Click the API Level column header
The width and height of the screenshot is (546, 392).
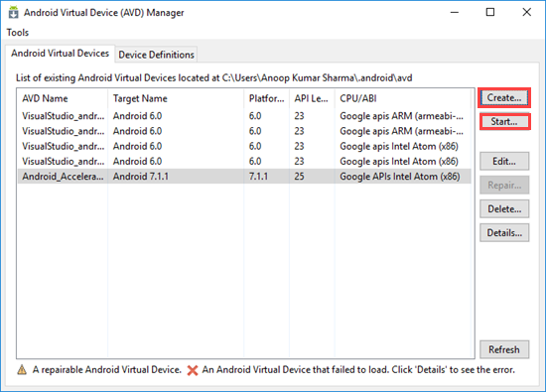[x=312, y=98]
